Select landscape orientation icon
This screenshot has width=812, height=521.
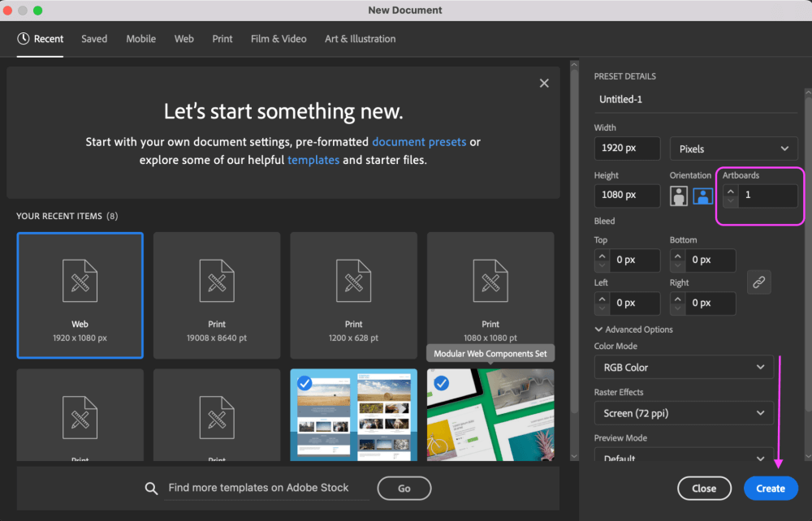click(702, 196)
